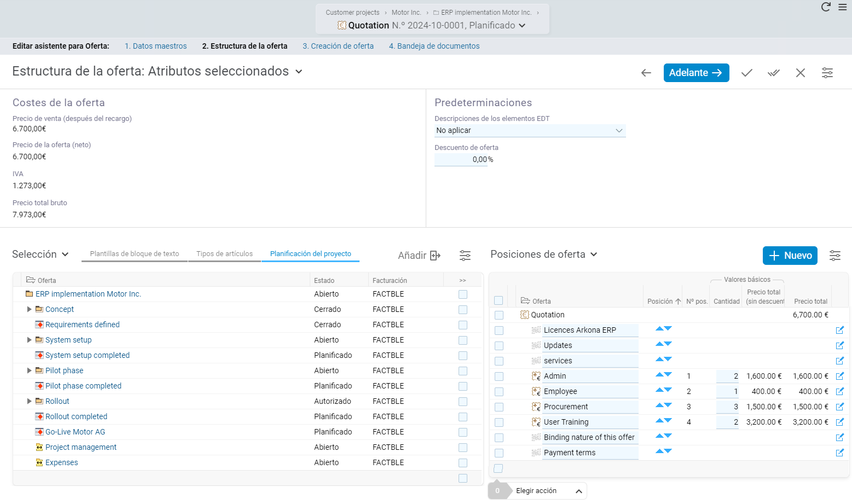This screenshot has width=852, height=504.
Task: Tick the Procurement position checkbox
Action: click(499, 407)
